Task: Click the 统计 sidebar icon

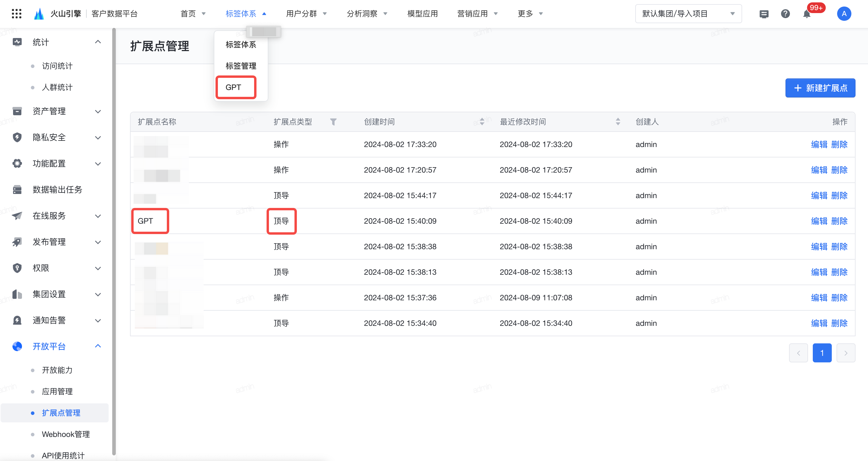Action: point(17,42)
